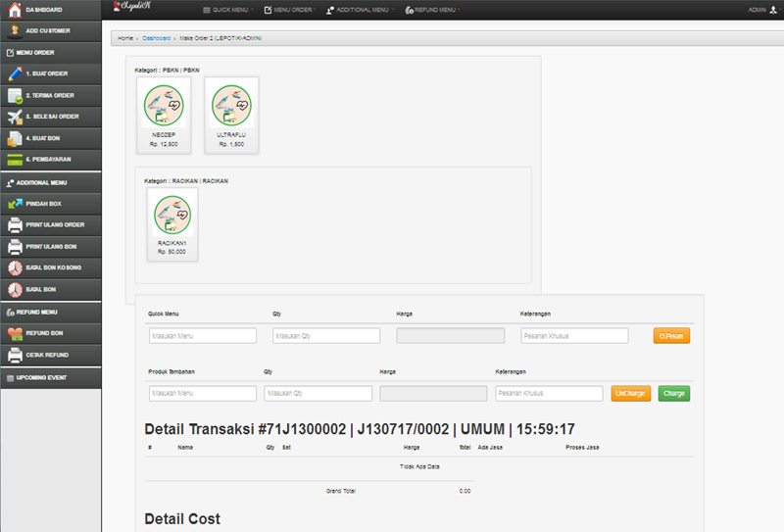Viewport: 784px width, 532px height.
Task: Click the 'Proses Jasa' column header
Action: [x=582, y=448]
